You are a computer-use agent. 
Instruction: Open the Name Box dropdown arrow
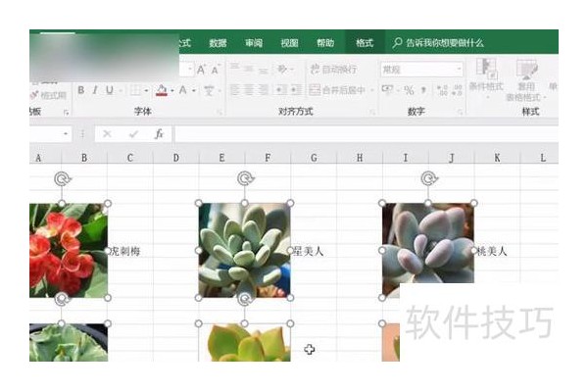pyautogui.click(x=66, y=133)
